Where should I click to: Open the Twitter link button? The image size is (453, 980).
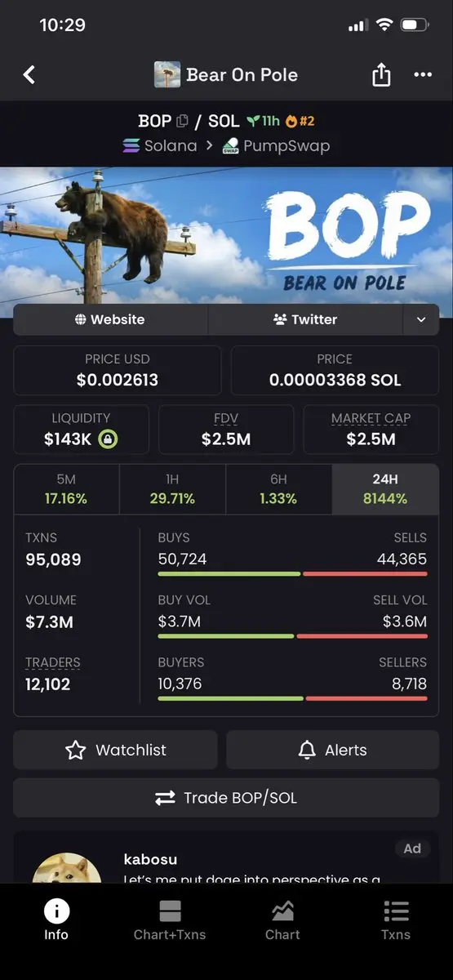point(306,319)
